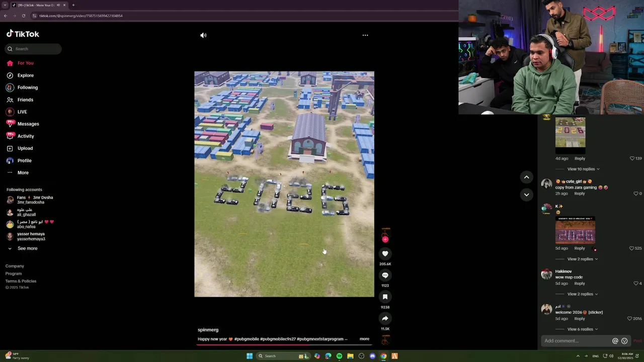644x362 pixels.
Task: Go back in the browser
Action: 5,16
